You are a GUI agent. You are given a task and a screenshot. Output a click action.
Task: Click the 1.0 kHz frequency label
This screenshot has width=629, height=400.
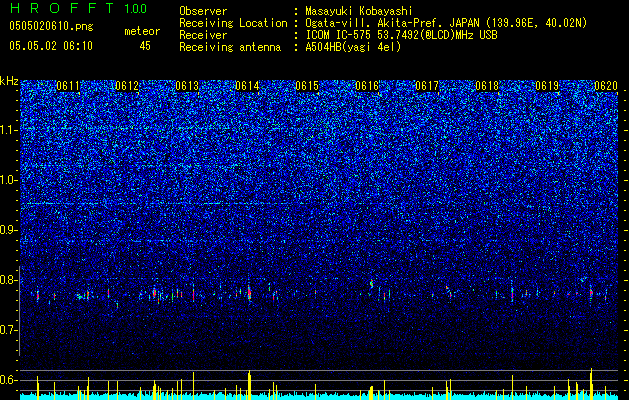(9, 180)
